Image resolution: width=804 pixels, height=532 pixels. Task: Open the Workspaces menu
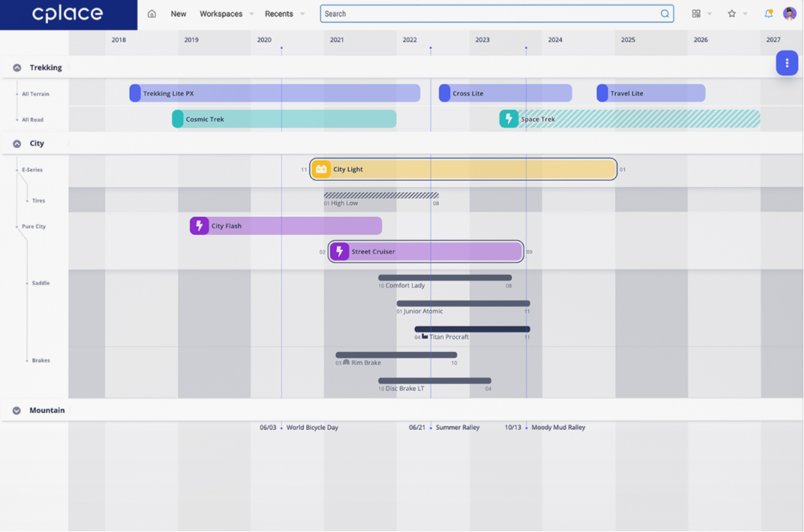tap(221, 14)
